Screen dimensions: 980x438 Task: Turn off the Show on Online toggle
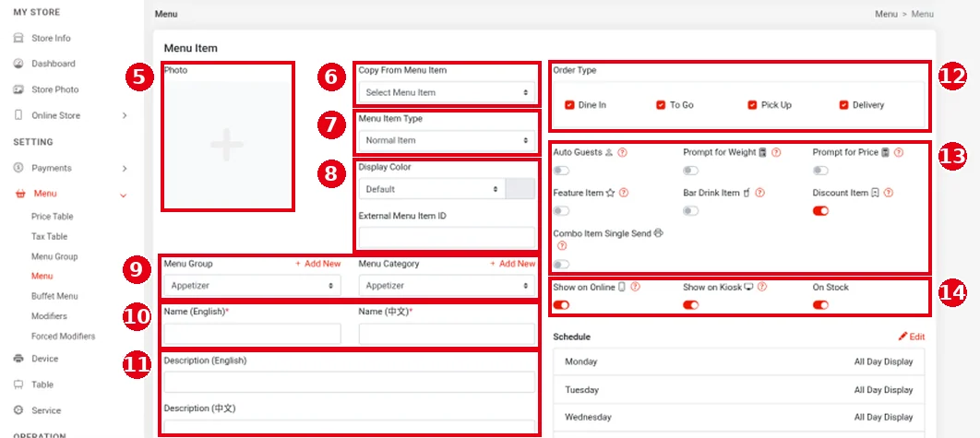561,305
